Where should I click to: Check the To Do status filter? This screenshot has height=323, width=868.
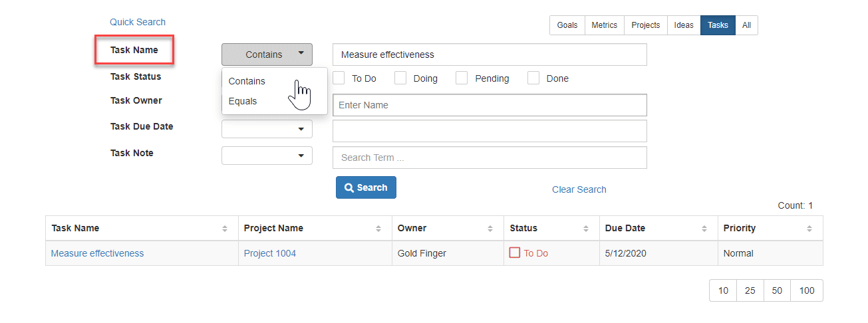(x=339, y=78)
